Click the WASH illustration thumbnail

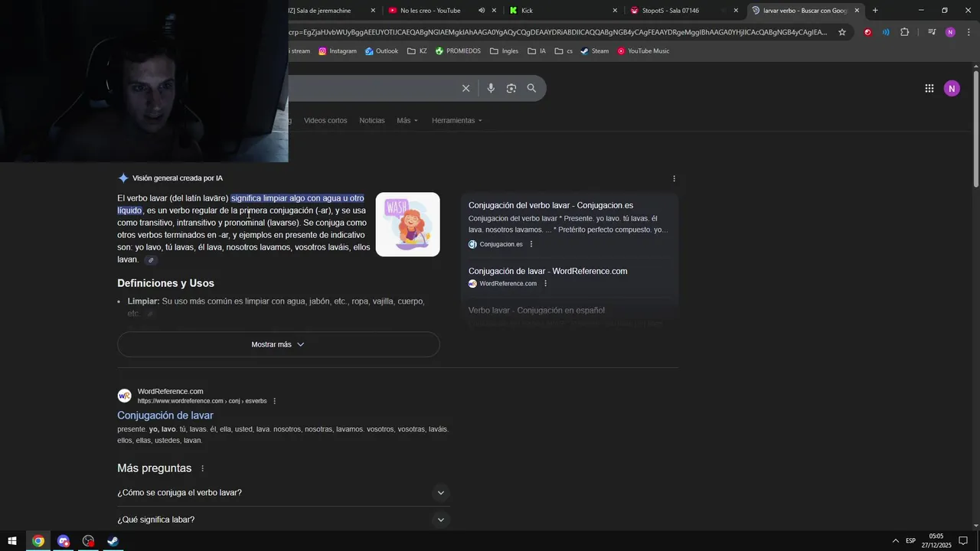(407, 224)
